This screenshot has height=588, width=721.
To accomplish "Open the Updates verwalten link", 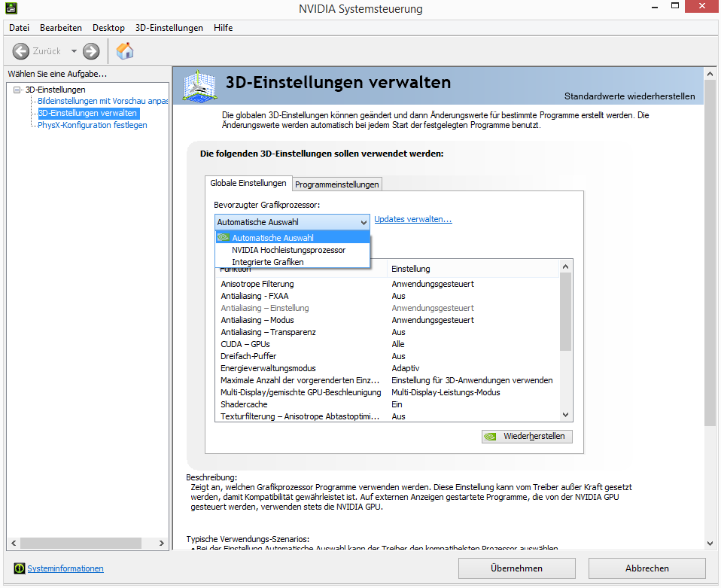I will pyautogui.click(x=413, y=220).
